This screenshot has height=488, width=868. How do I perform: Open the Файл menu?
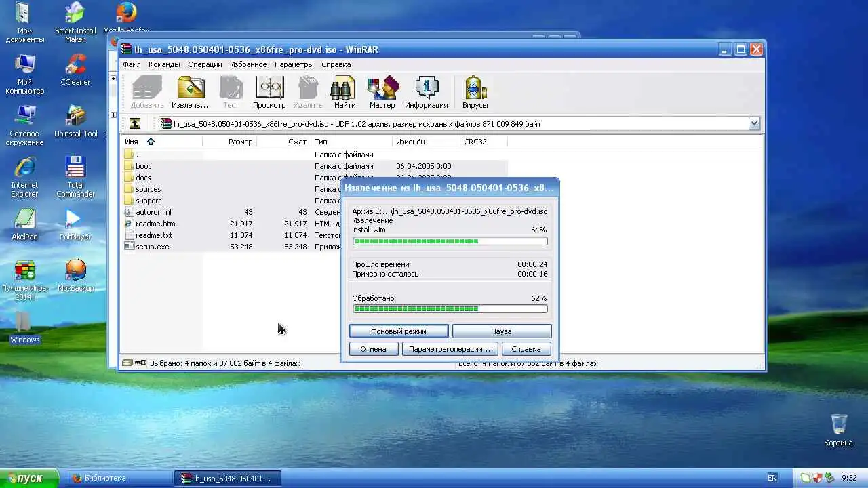point(132,64)
